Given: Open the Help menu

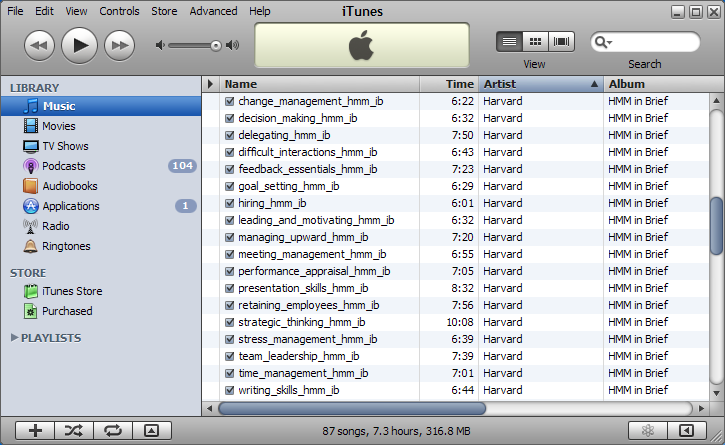Looking at the screenshot, I should point(260,11).
